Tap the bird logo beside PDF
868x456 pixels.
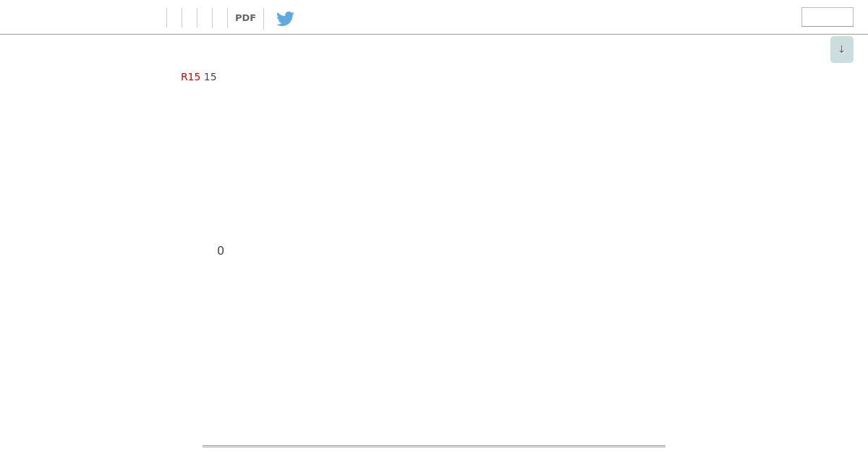pos(285,18)
